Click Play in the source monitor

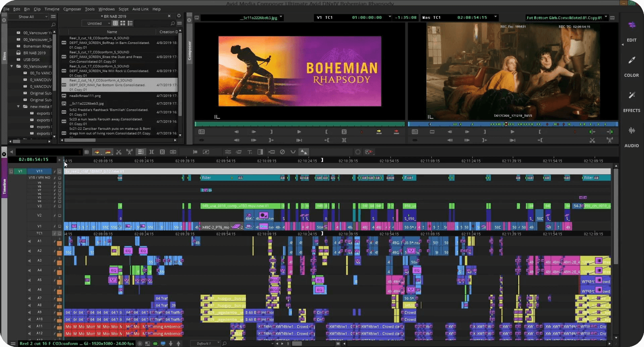tap(299, 131)
